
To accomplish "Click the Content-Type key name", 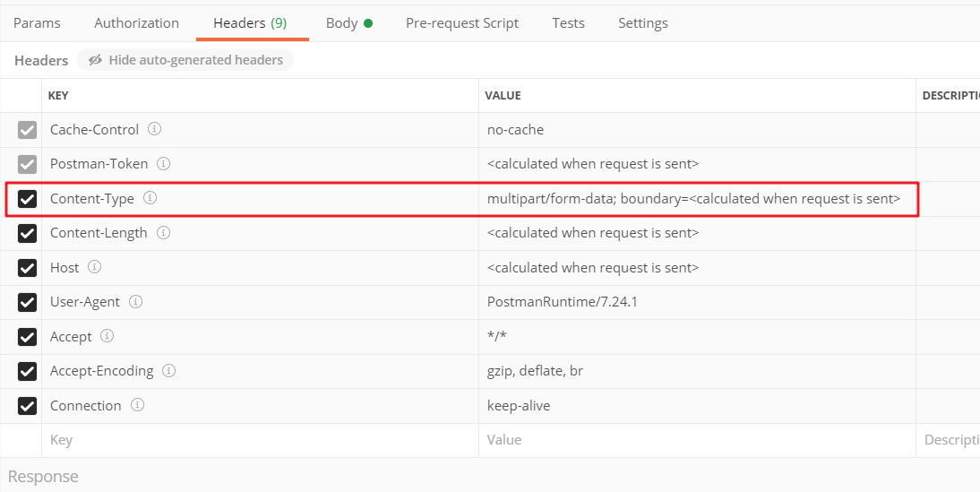I will tap(92, 199).
